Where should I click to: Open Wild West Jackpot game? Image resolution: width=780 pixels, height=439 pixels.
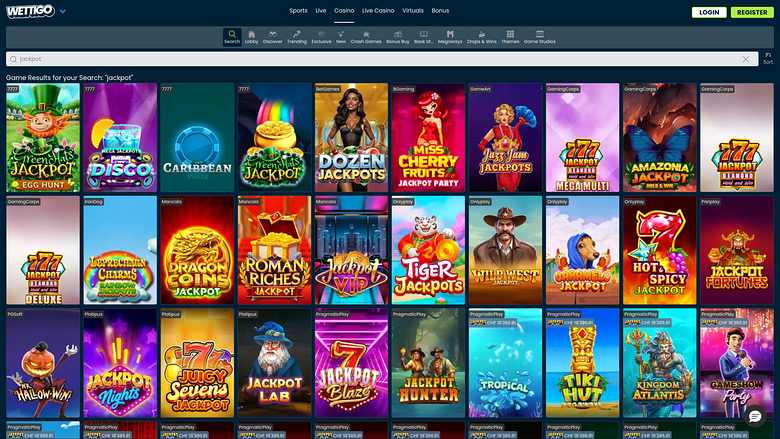pos(505,250)
